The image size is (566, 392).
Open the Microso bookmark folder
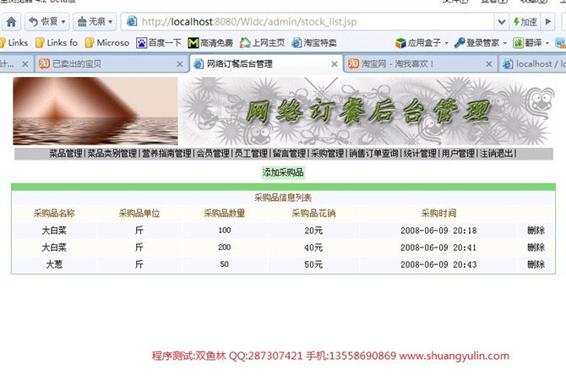click(107, 43)
